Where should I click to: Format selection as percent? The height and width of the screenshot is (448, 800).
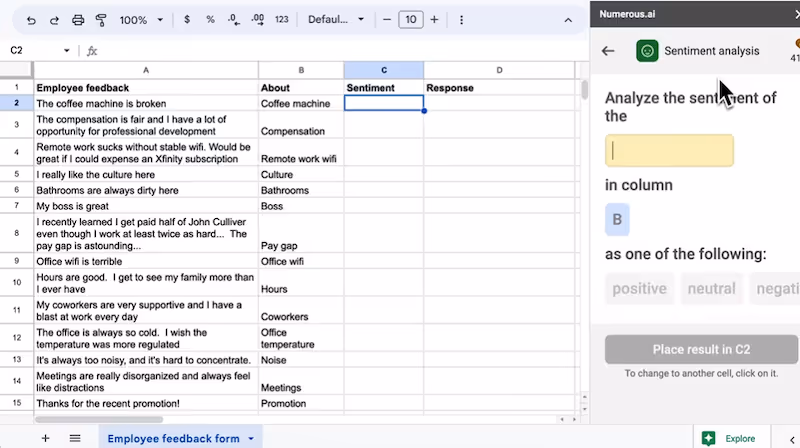(x=210, y=19)
